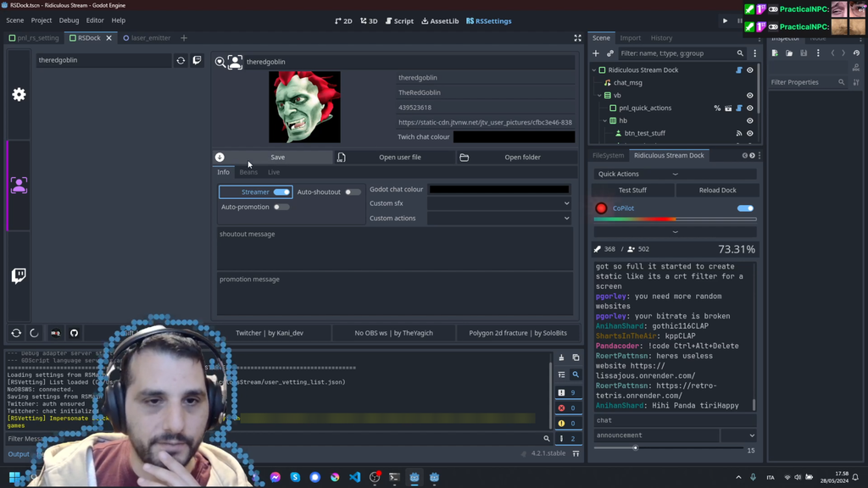The height and width of the screenshot is (488, 868).
Task: Click the user search magnifier icon
Action: [x=220, y=62]
